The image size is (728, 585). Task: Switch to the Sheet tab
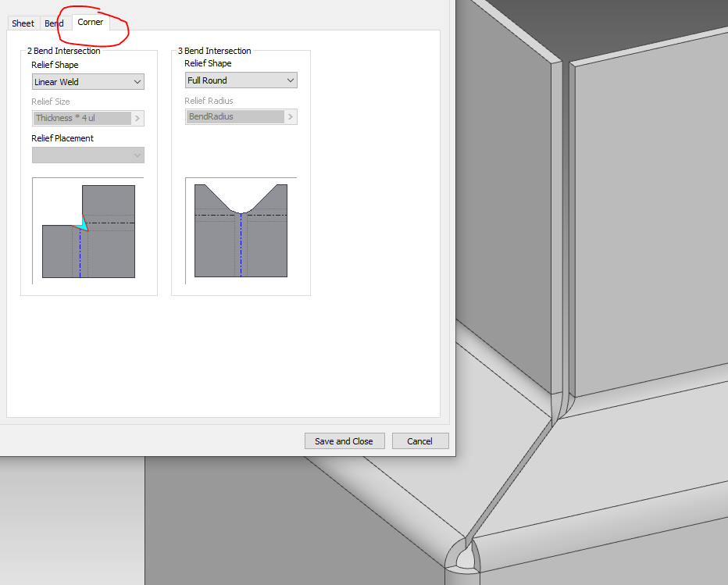pyautogui.click(x=23, y=23)
